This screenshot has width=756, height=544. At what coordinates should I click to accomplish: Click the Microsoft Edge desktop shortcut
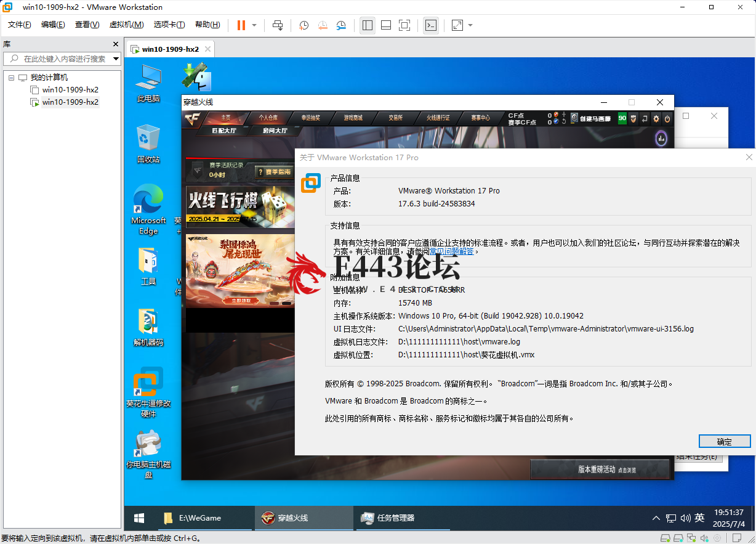[x=148, y=209]
